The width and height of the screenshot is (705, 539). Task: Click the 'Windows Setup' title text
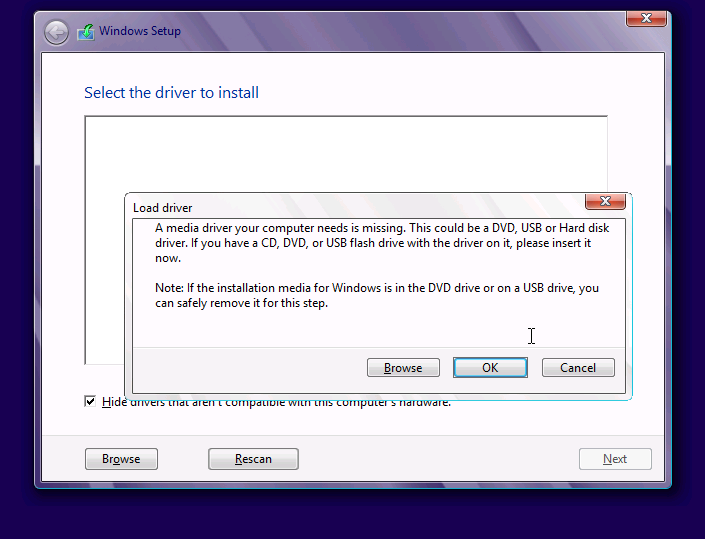140,31
